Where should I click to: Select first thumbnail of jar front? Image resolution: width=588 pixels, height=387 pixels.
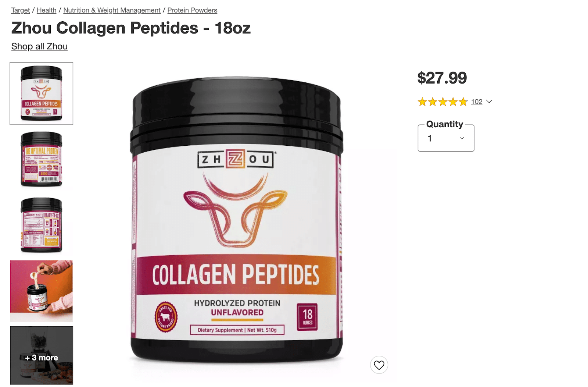[x=42, y=93]
